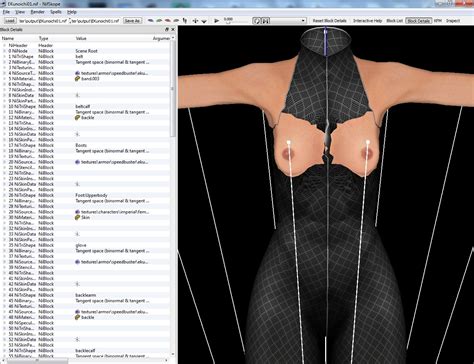Expand 35 NiTriShape glove row
This screenshot has height=364, width=474.
4,245
